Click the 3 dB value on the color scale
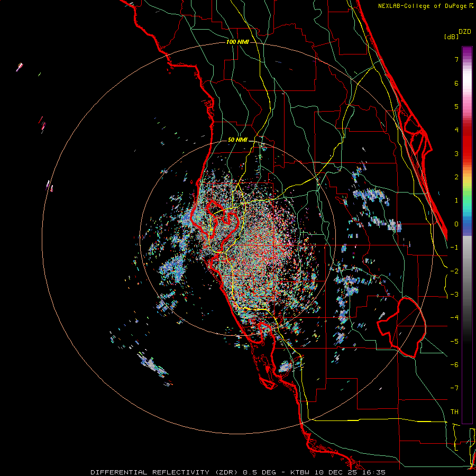 (456, 153)
